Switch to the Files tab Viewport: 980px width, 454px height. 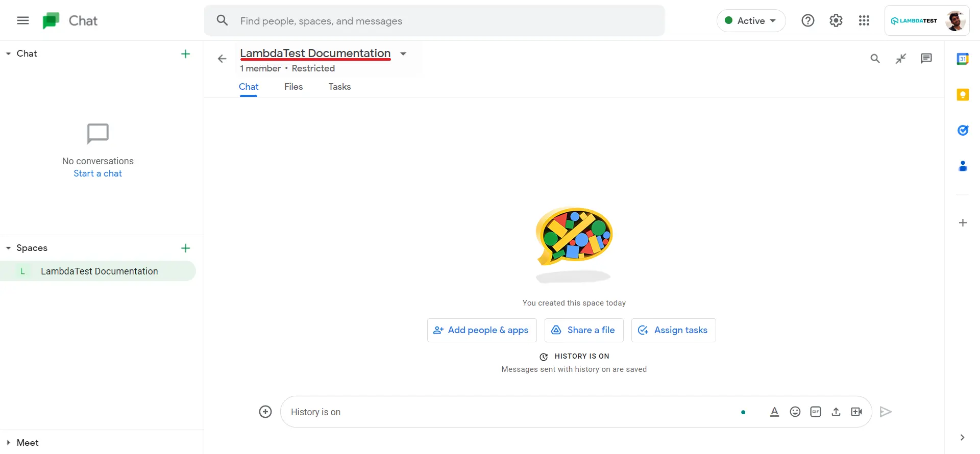[x=293, y=87]
